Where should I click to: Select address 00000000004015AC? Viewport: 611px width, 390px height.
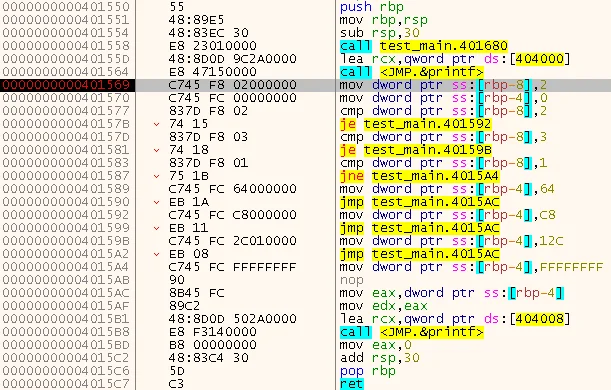pyautogui.click(x=66, y=293)
